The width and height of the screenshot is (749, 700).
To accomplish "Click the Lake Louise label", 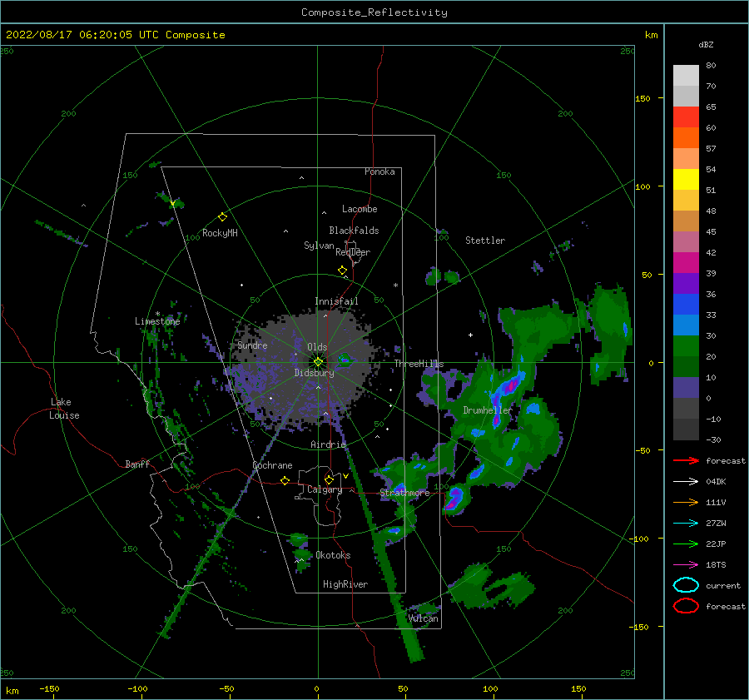I will (64, 409).
